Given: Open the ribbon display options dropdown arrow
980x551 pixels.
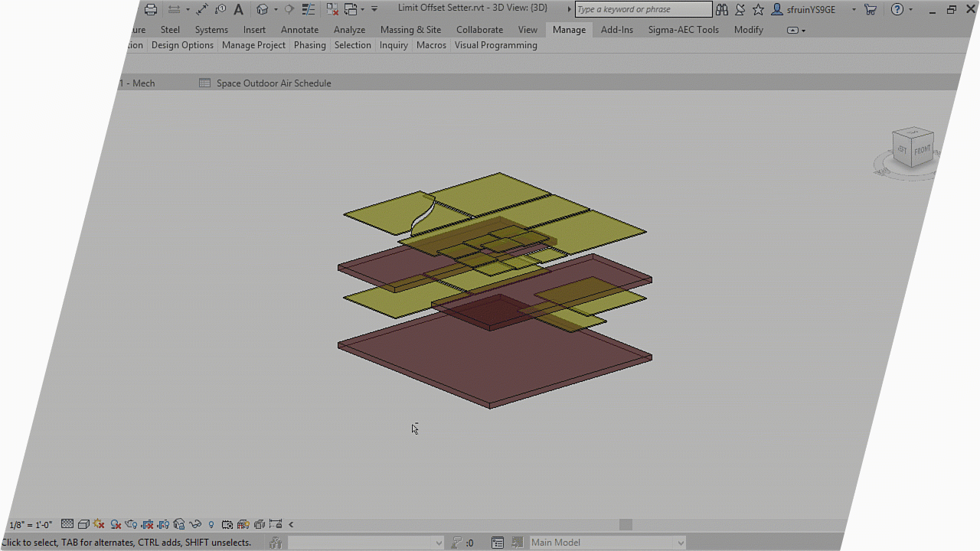Looking at the screenshot, I should (803, 31).
